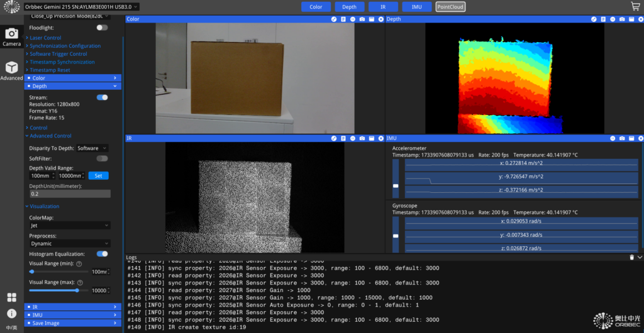Viewport: 644px width, 333px height.
Task: Switch language with the 中/英 button
Action: point(11,327)
